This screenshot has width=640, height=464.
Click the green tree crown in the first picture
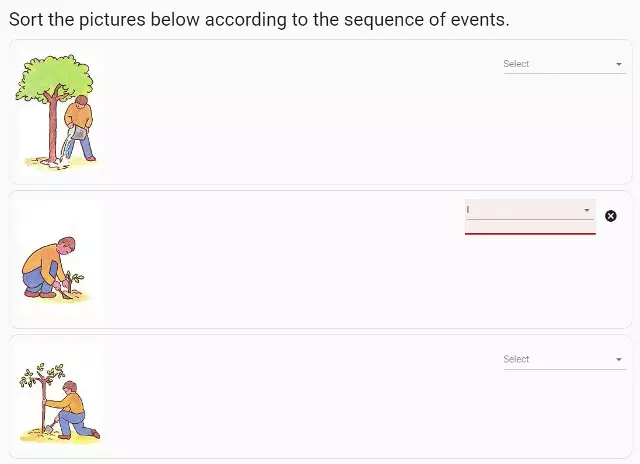(54, 78)
